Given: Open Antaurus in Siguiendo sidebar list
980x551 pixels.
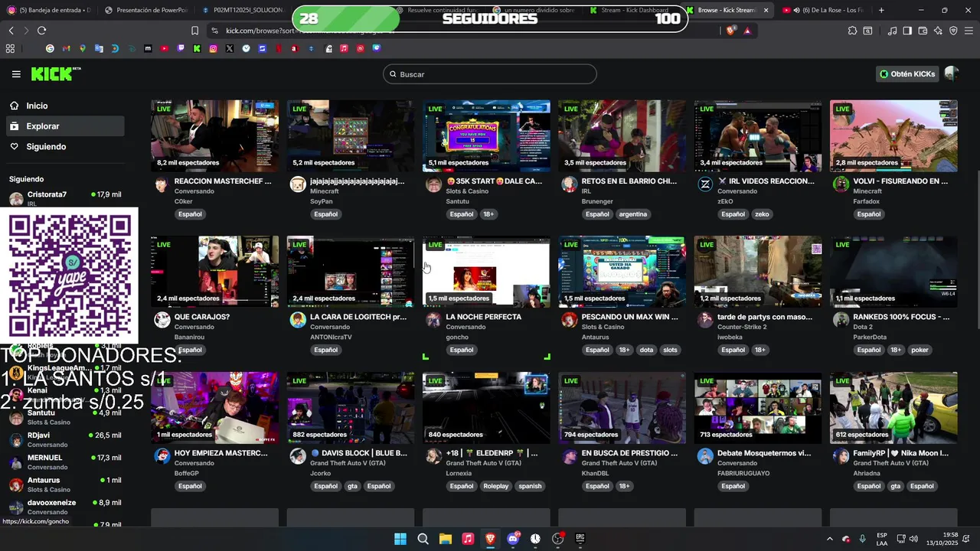Looking at the screenshot, I should (x=65, y=484).
